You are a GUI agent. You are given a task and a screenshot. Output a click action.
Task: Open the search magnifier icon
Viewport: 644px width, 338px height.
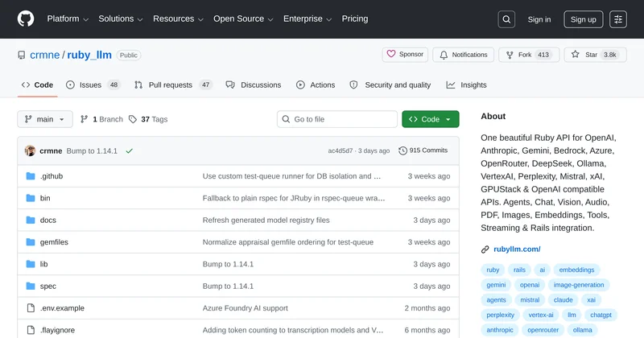point(506,19)
